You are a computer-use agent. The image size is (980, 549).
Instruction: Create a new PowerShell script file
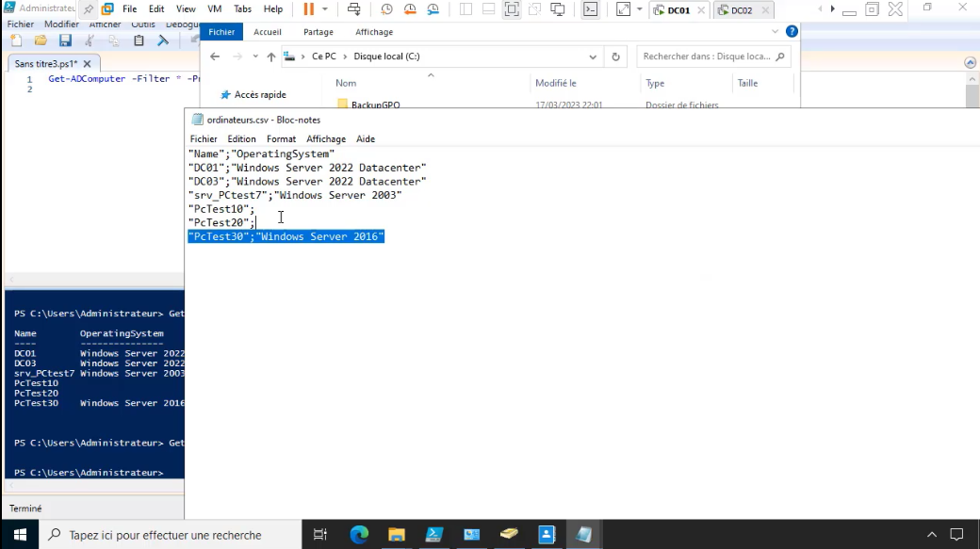click(x=16, y=40)
